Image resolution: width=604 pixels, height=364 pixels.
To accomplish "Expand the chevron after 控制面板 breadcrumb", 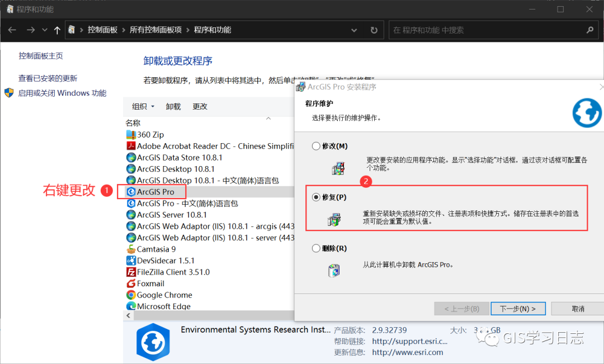I will point(124,30).
